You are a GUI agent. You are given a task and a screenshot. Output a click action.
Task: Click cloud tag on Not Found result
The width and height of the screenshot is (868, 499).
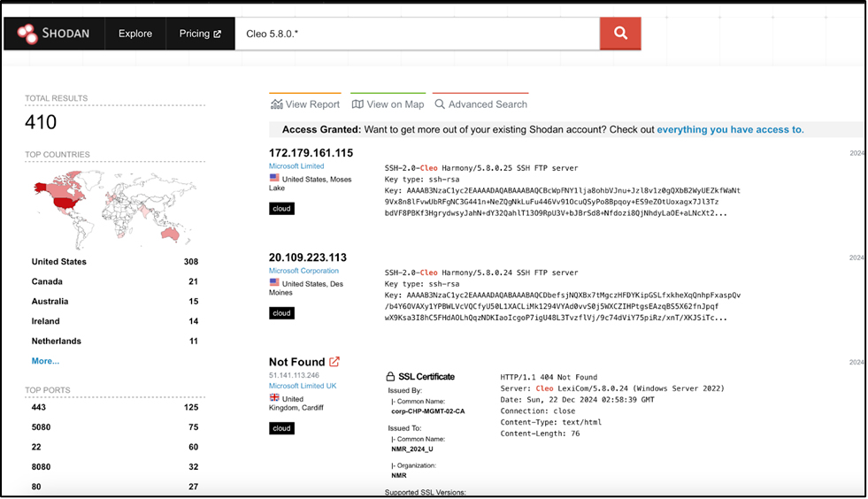coord(281,429)
